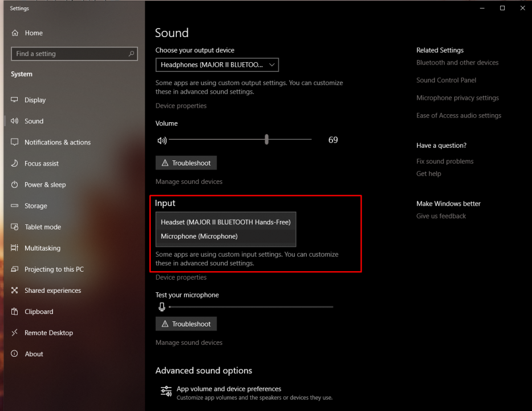Click the Display monitor icon
Viewport: 532px width, 411px height.
click(15, 100)
